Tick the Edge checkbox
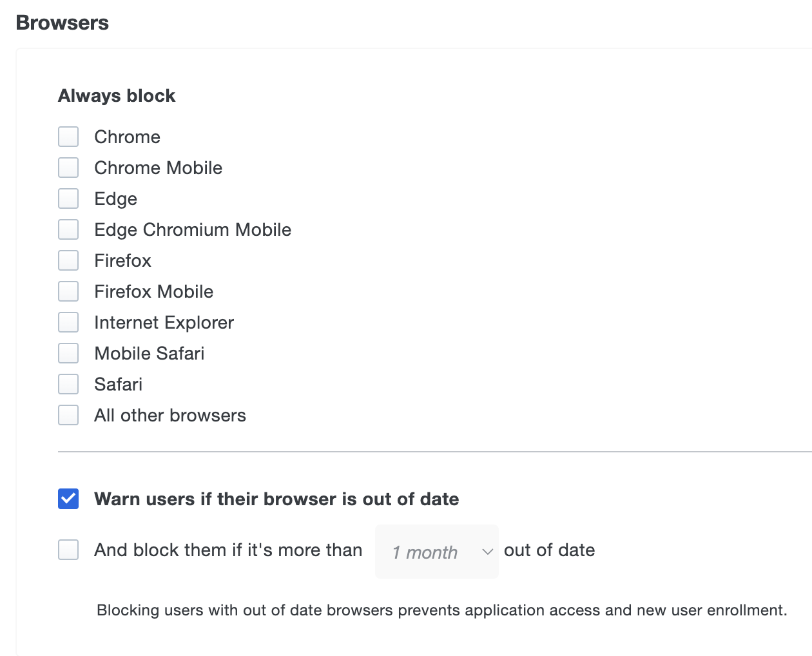This screenshot has height=656, width=812. 68,198
